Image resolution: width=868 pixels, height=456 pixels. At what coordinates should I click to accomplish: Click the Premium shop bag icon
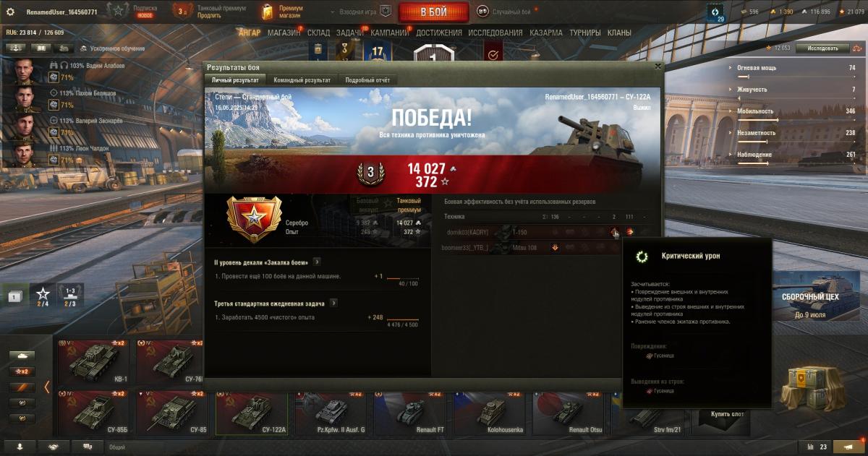[x=268, y=12]
